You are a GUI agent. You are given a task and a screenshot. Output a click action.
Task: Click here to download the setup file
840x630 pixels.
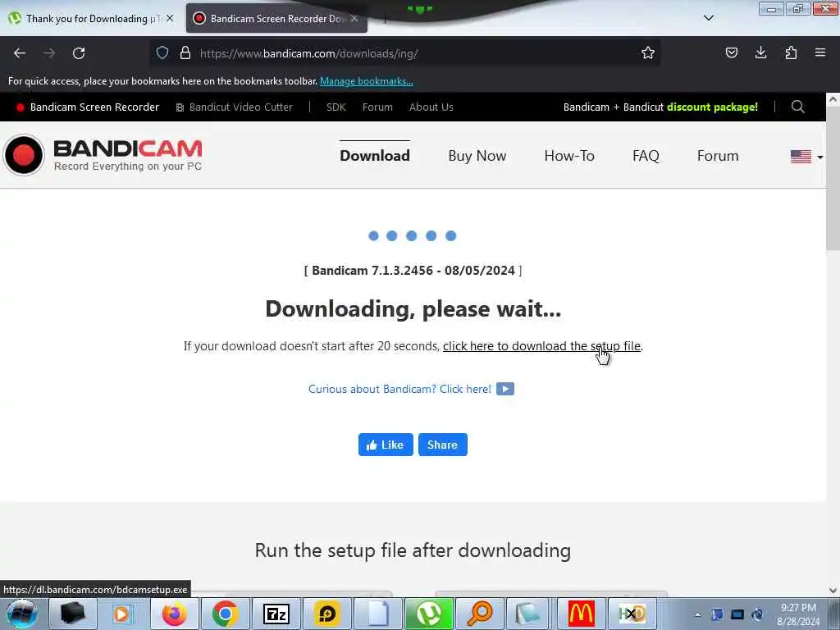[x=541, y=346]
